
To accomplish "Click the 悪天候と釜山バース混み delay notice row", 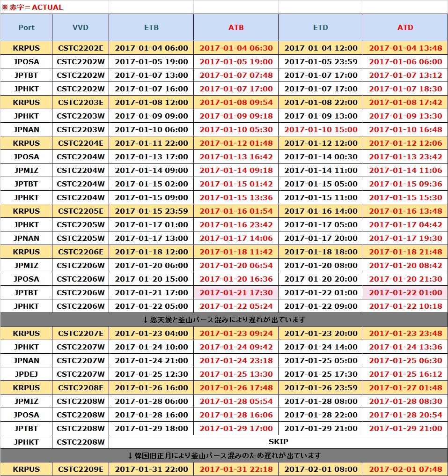I will [x=224, y=320].
